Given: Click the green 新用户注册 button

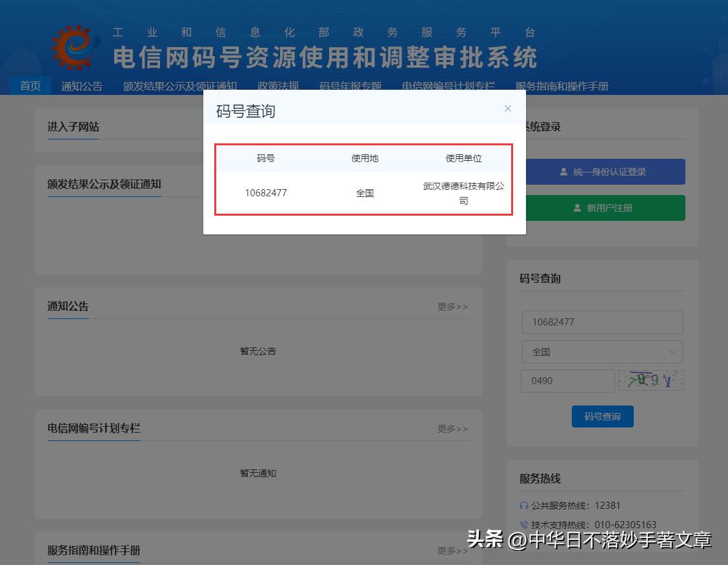Looking at the screenshot, I should pyautogui.click(x=603, y=208).
